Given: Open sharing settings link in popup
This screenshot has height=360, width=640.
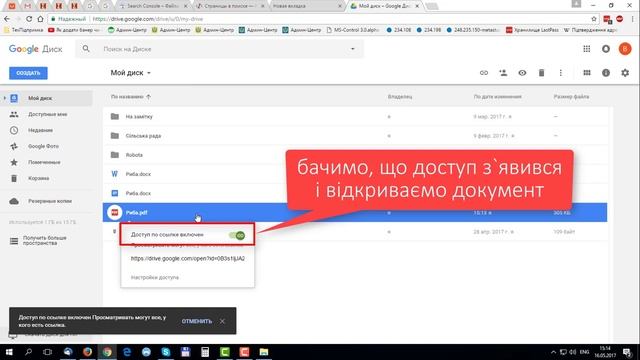Looking at the screenshot, I should [155, 278].
